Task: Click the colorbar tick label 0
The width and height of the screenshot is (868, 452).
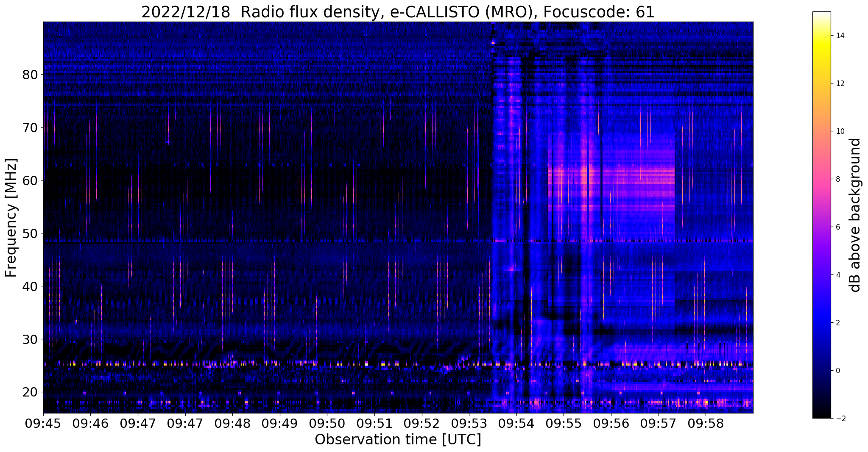Action: coord(838,371)
